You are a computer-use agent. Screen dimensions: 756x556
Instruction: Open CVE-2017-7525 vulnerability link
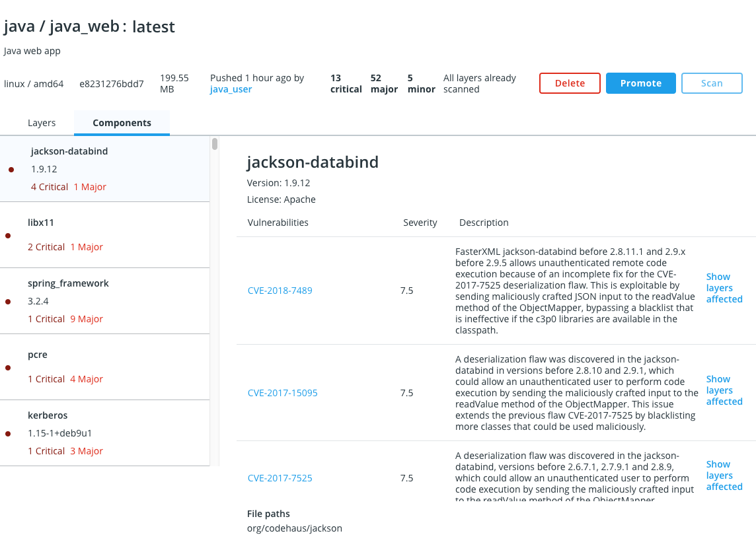click(280, 478)
